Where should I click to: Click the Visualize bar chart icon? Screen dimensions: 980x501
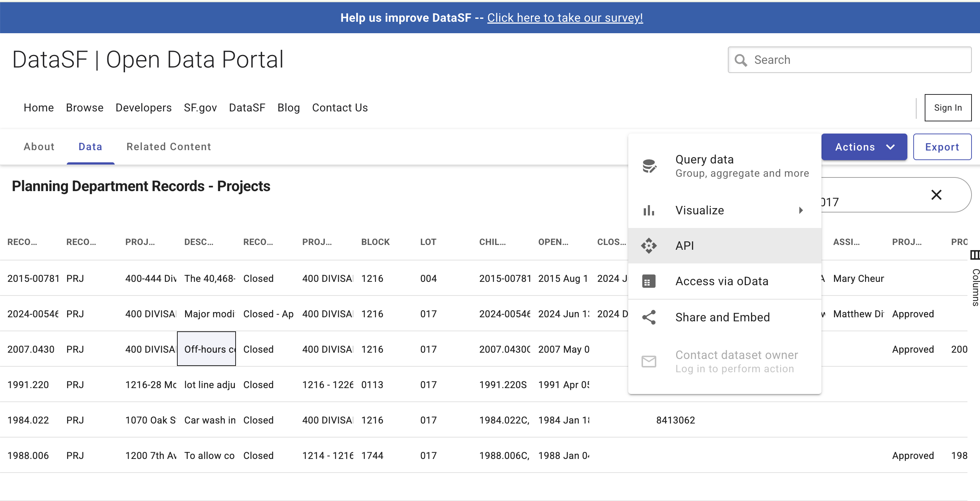[649, 210]
